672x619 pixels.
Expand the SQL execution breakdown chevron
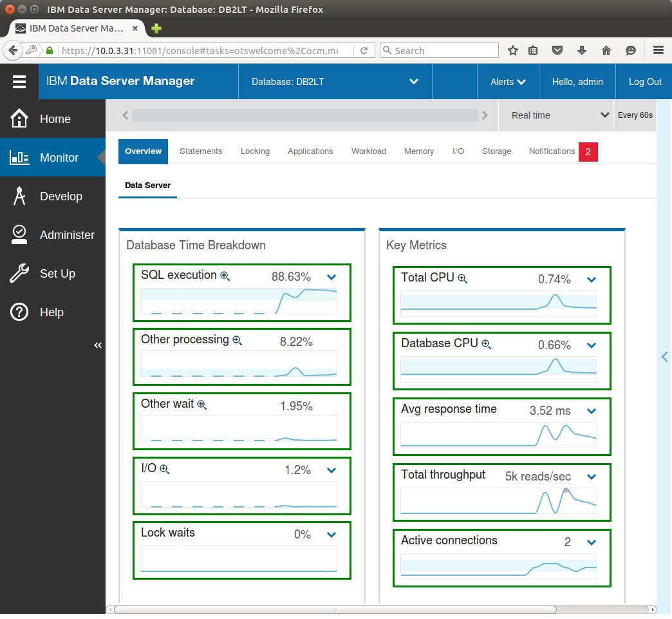click(x=331, y=277)
